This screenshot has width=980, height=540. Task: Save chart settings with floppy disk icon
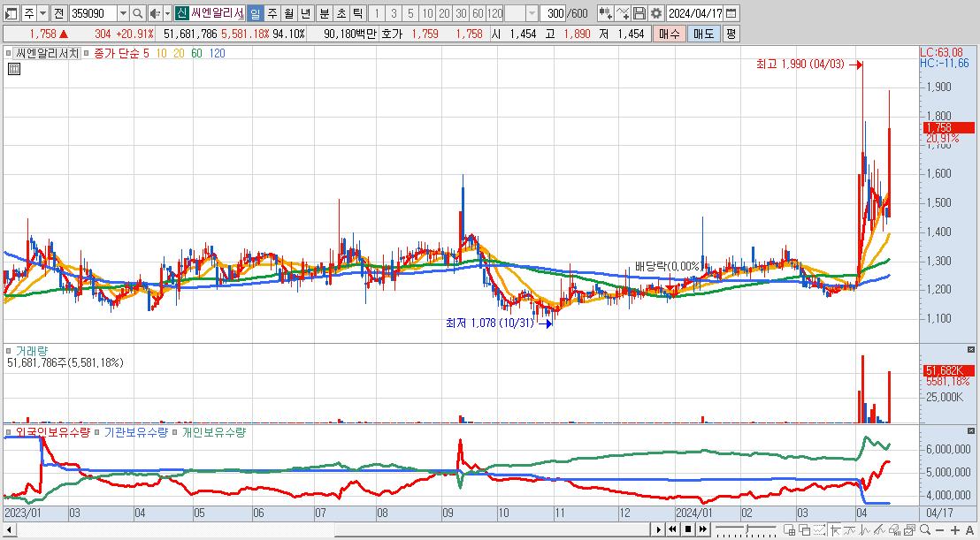tap(639, 13)
